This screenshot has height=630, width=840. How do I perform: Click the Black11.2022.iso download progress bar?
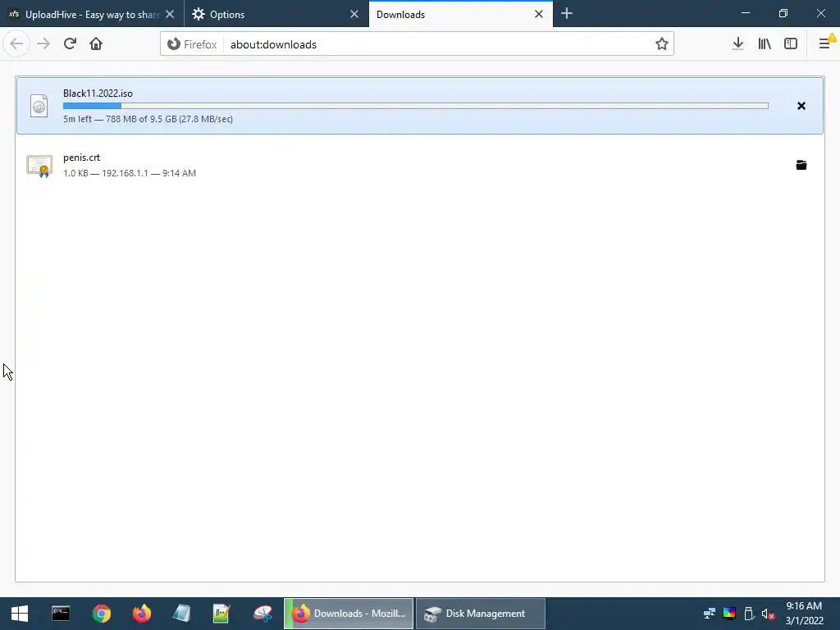[416, 106]
